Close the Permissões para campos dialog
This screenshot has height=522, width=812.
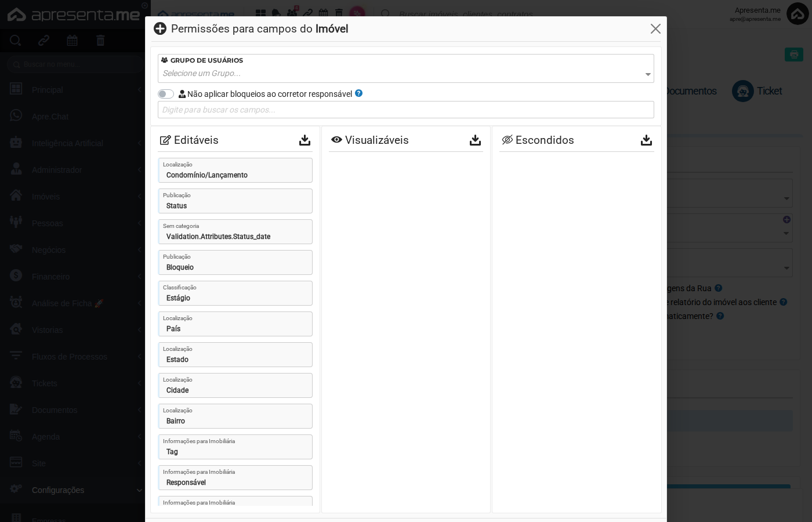655,29
